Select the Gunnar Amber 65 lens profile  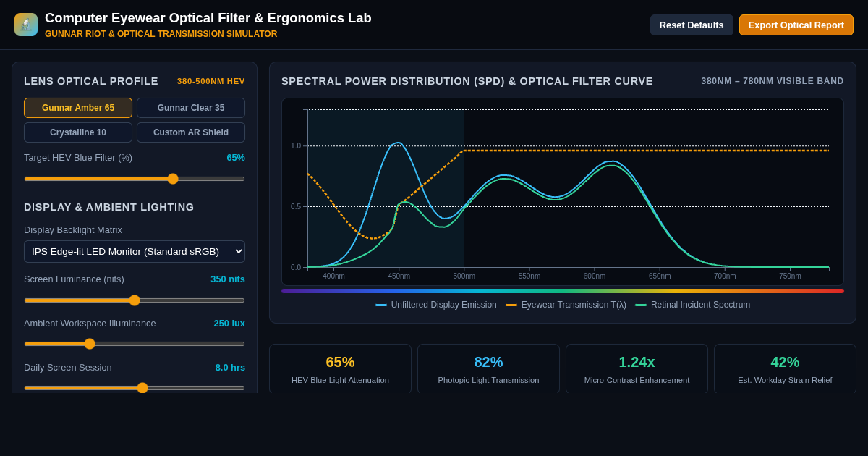(x=78, y=108)
